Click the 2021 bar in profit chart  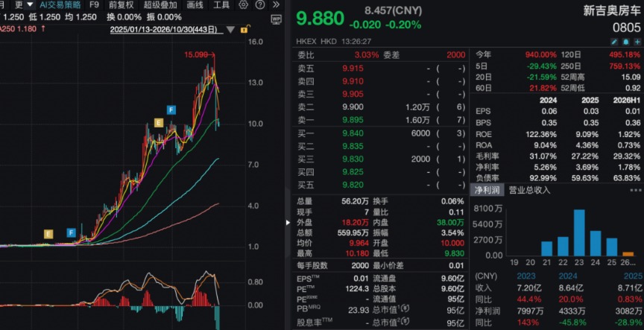pos(546,248)
